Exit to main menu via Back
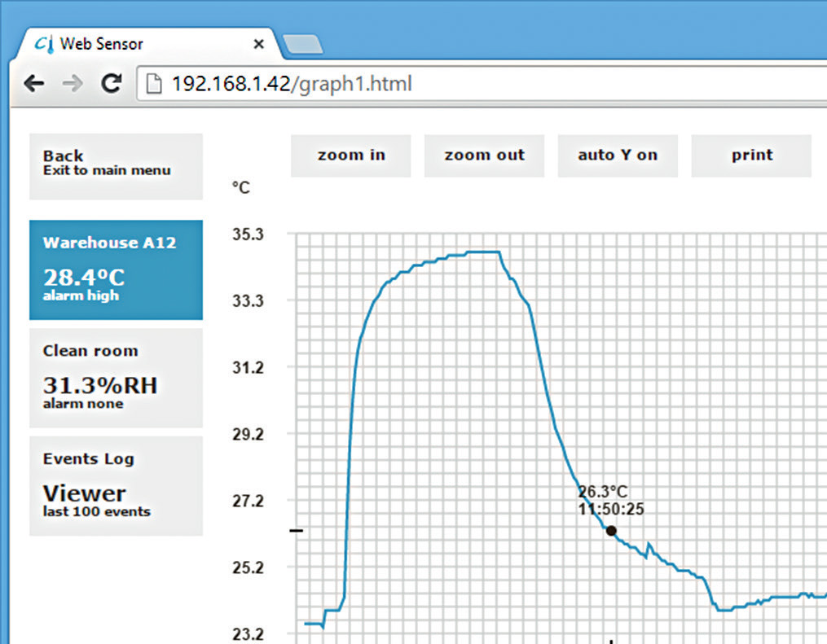This screenshot has width=827, height=644. coord(116,166)
